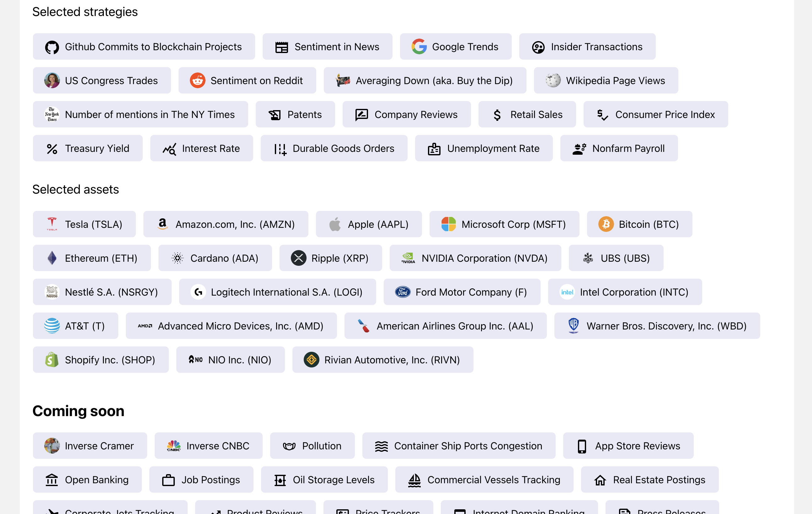Click the NVIDIA logo icon

408,258
